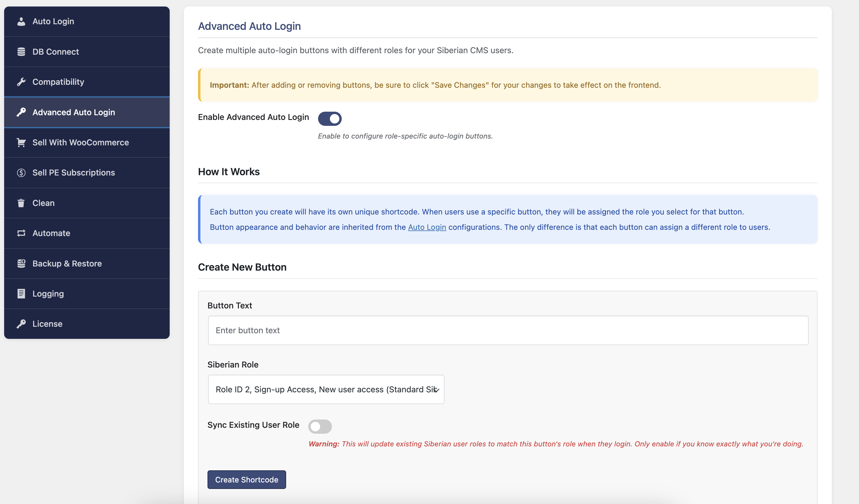Open Compatibility via the wrench icon

[x=21, y=82]
